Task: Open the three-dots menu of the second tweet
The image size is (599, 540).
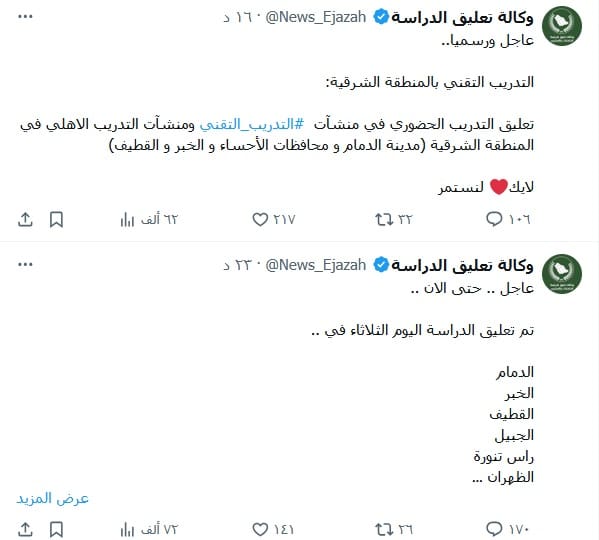Action: [x=25, y=264]
